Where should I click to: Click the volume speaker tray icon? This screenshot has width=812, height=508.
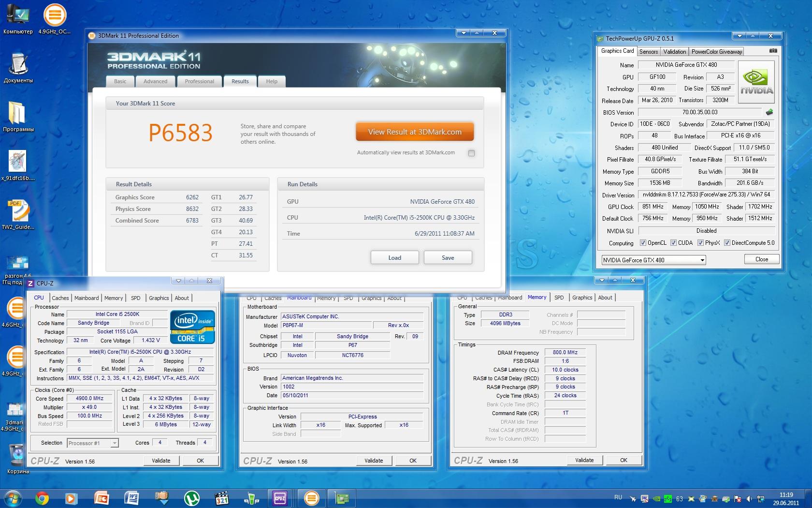pyautogui.click(x=749, y=498)
